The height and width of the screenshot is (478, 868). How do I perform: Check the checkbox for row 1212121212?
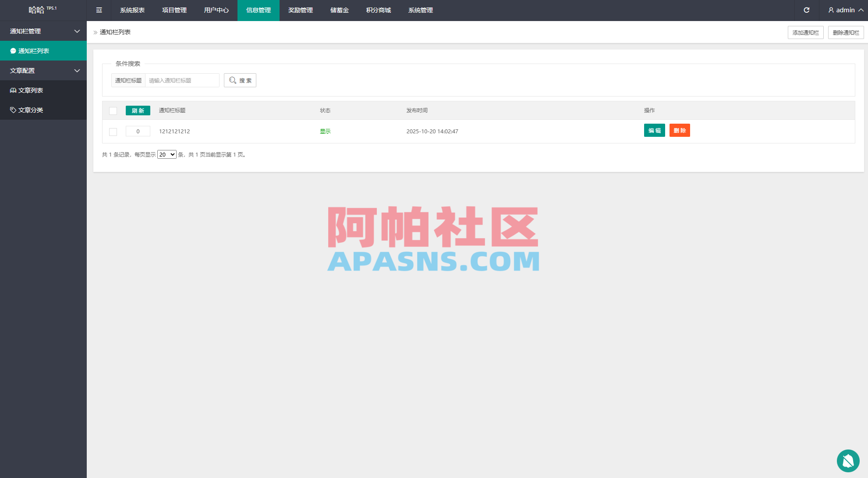point(113,132)
